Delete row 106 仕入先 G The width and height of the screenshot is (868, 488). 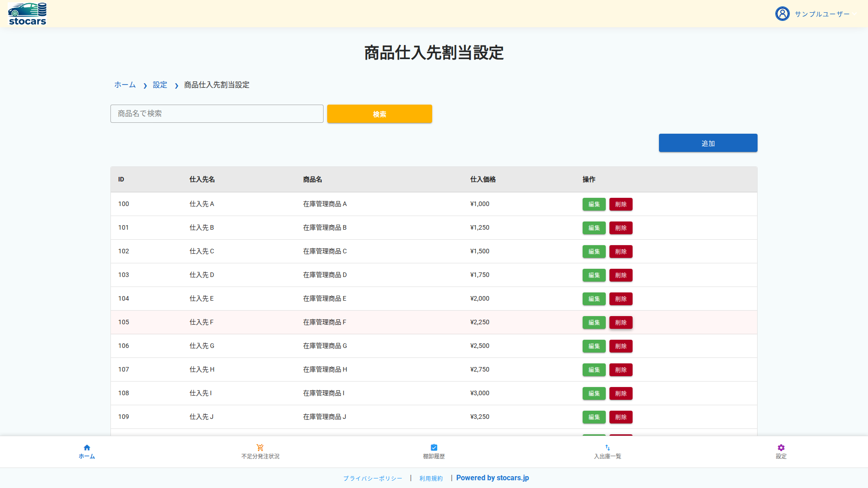point(621,346)
